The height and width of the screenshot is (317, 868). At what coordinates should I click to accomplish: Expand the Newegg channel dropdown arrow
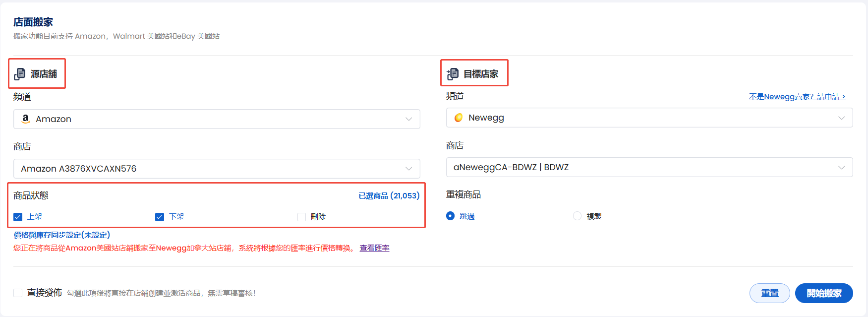pos(841,118)
